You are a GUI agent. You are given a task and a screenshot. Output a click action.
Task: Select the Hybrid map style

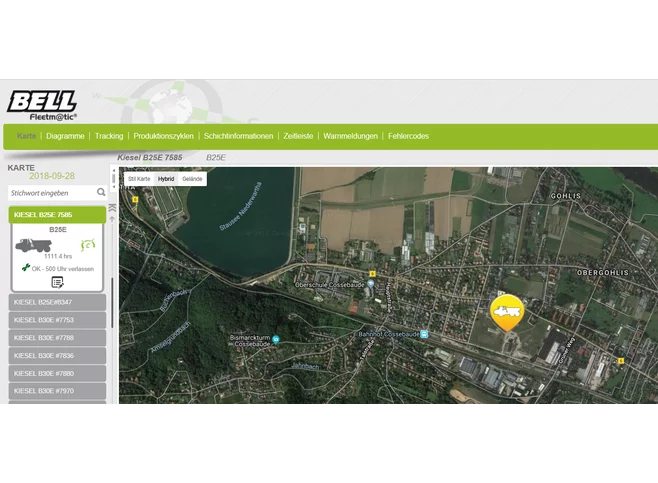click(166, 179)
